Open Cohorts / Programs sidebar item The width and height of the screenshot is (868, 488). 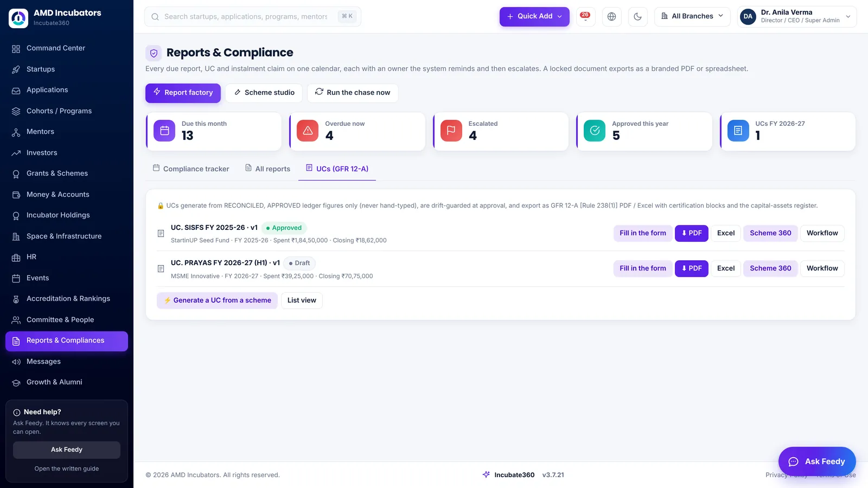67,111
